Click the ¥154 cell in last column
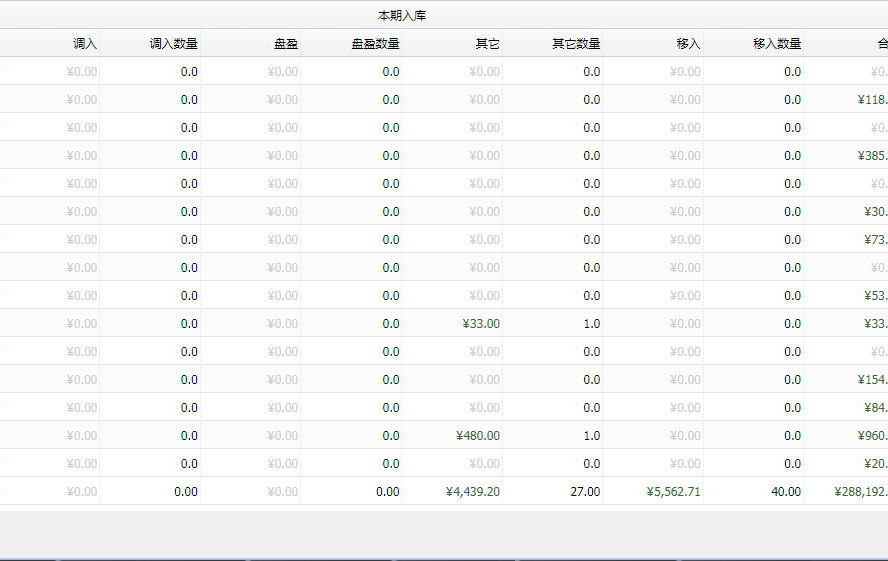 pyautogui.click(x=872, y=380)
